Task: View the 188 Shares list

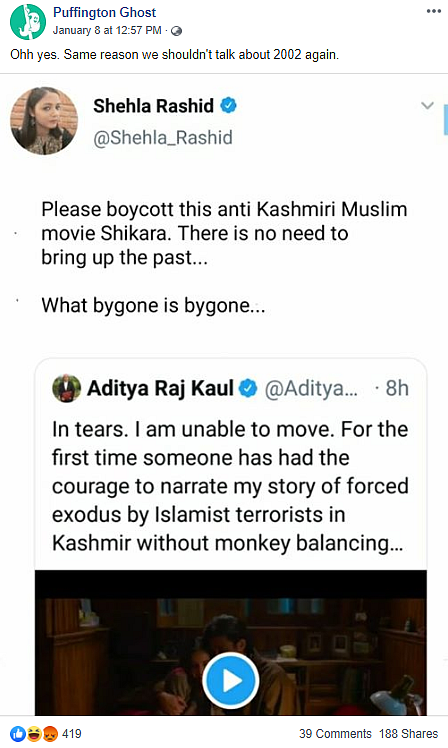Action: click(408, 734)
